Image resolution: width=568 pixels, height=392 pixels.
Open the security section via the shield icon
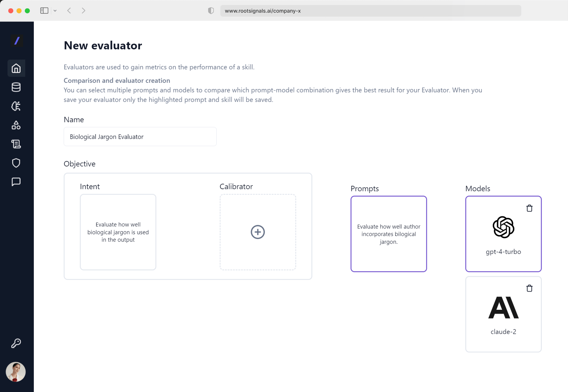click(x=16, y=163)
